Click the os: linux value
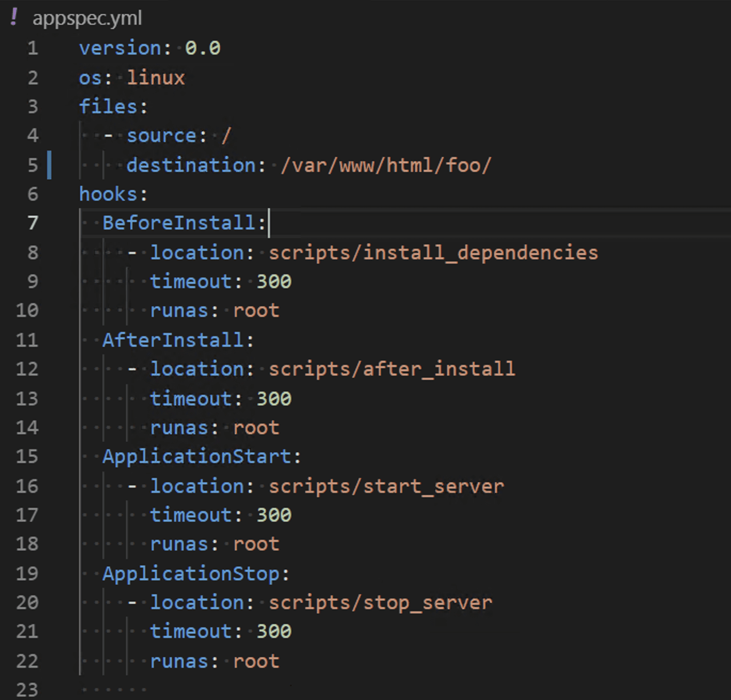The height and width of the screenshot is (700, 731). click(x=155, y=78)
